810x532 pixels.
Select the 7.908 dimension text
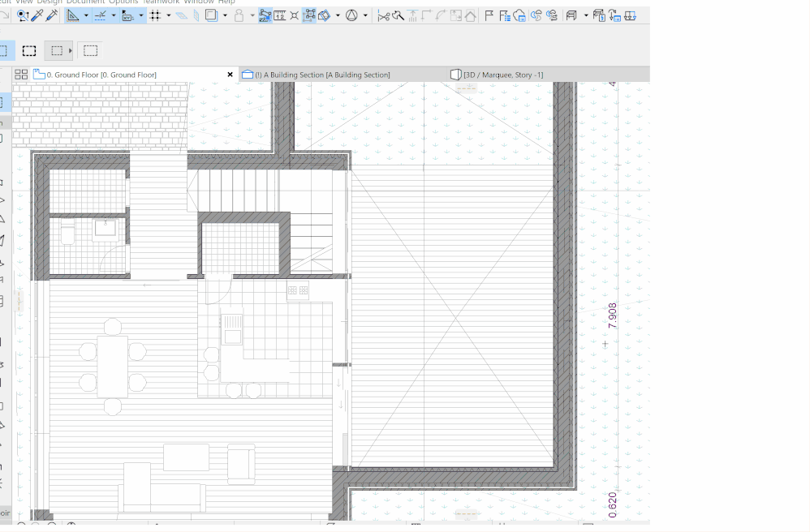pos(612,315)
